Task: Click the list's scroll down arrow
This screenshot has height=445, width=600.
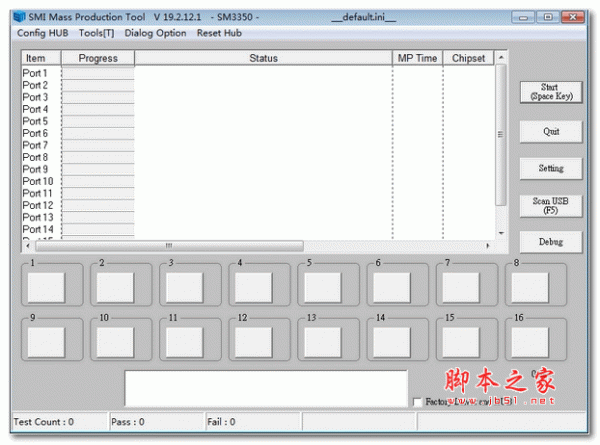Action: (x=501, y=233)
